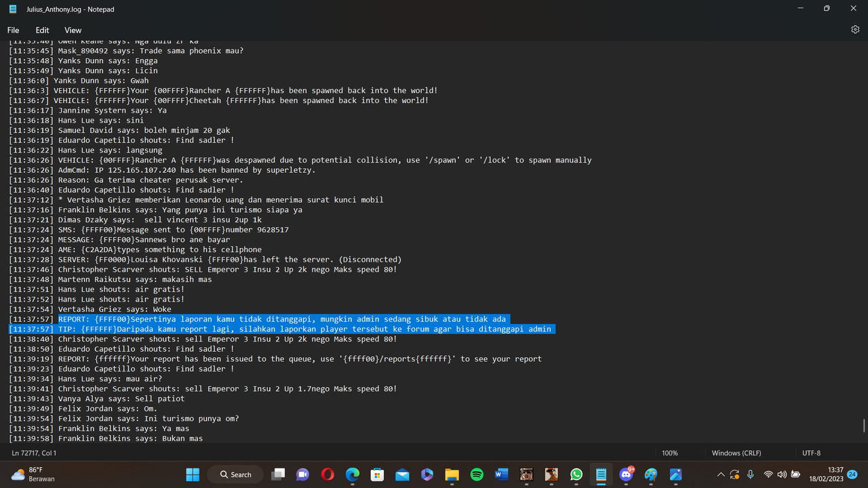Click the taskbar Search box
Viewport: 868px width, 488px height.
[x=235, y=474]
